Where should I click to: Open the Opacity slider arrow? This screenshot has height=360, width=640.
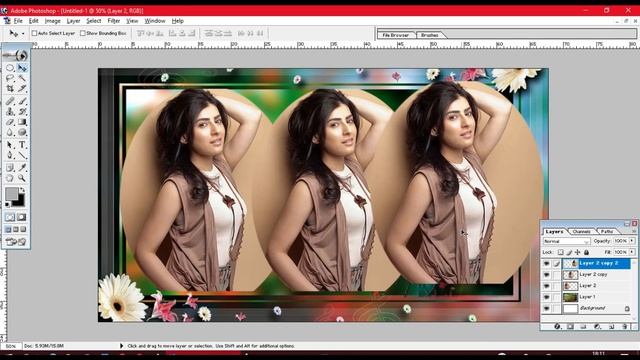click(632, 241)
